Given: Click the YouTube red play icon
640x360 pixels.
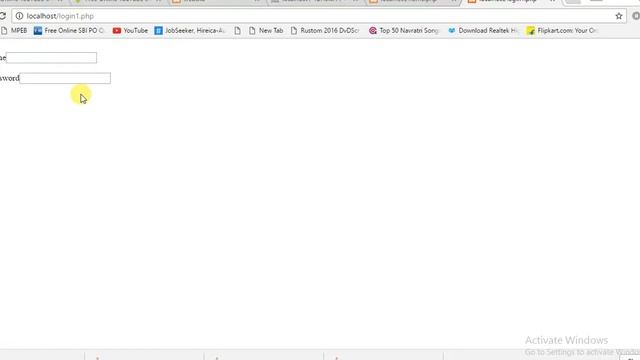Looking at the screenshot, I should coord(117,31).
